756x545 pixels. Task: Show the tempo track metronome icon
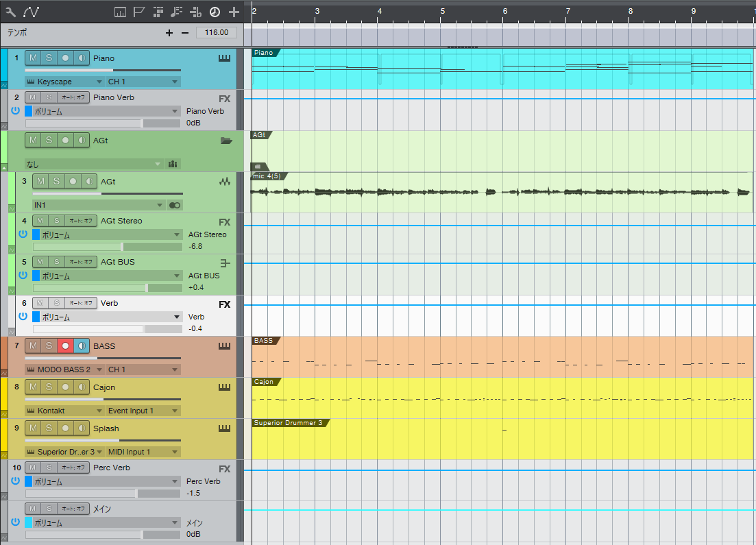[215, 12]
